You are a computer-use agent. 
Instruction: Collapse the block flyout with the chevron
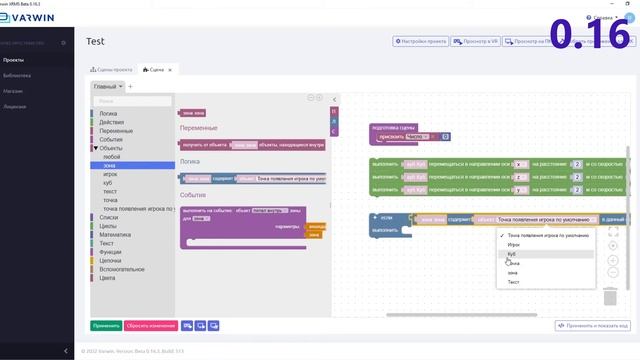click(x=334, y=99)
